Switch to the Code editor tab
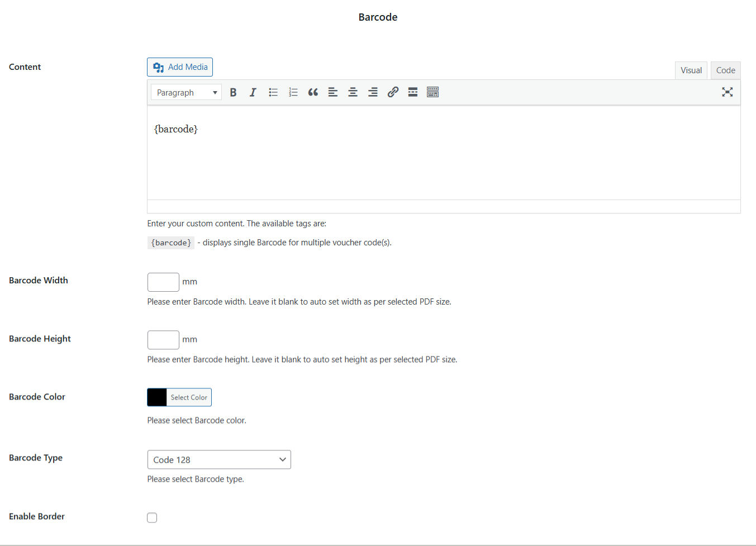 pyautogui.click(x=726, y=70)
